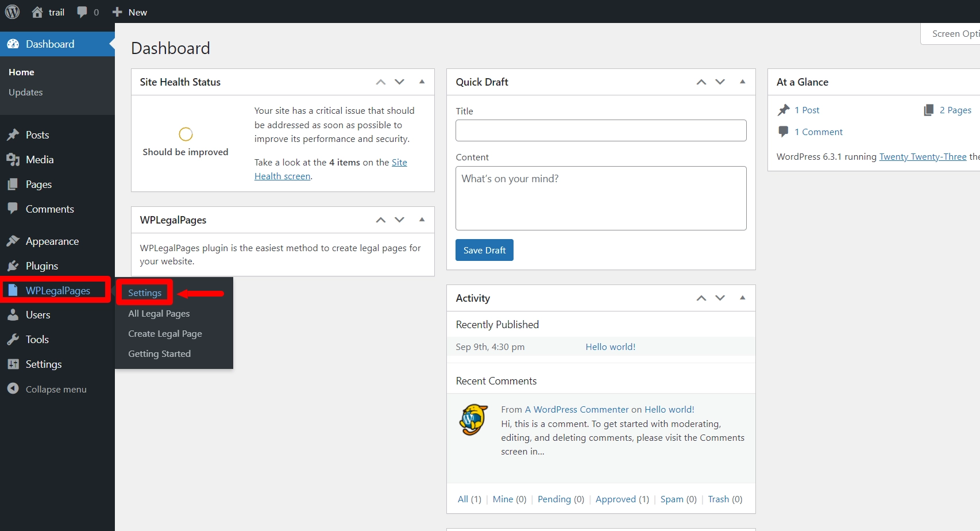This screenshot has width=980, height=531.
Task: Toggle the Quick Draft panel
Action: coord(742,82)
